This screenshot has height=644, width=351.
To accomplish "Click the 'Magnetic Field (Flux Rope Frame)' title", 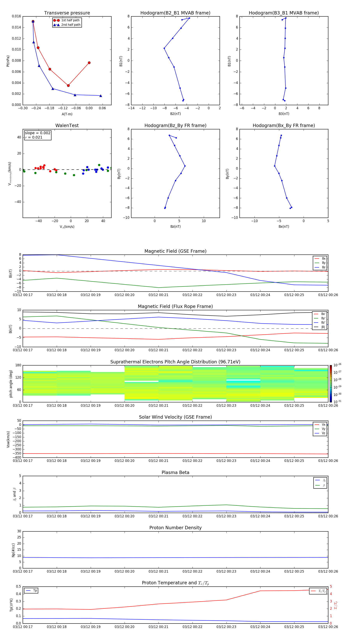I will coord(175,307).
